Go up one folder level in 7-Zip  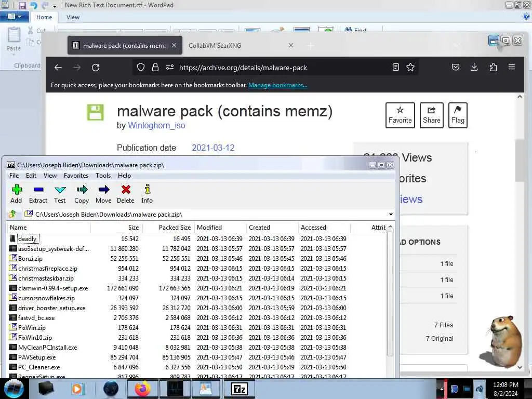coord(13,214)
